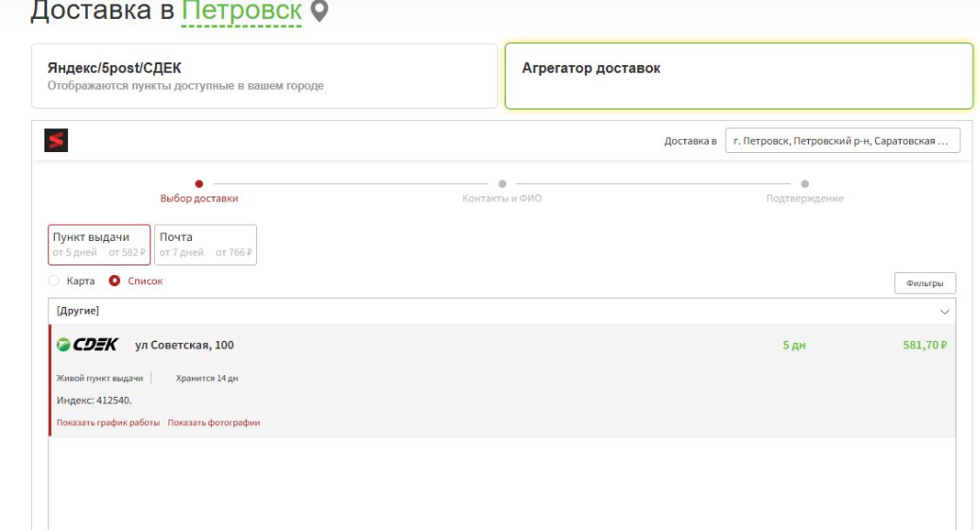Choose the Пункт выдачи delivery tab
980x530 pixels.
coord(98,245)
